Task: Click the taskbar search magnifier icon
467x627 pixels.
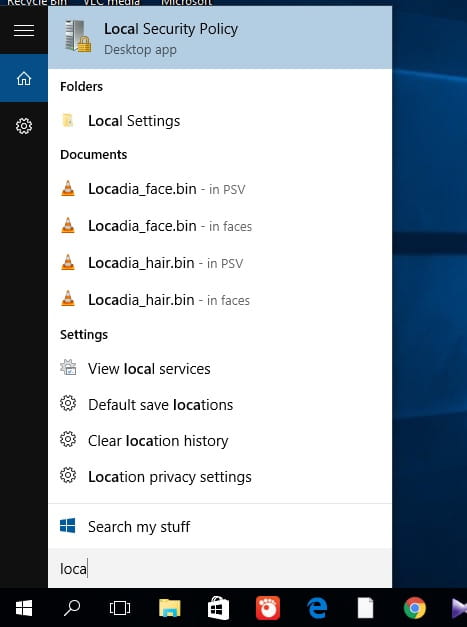Action: click(72, 608)
